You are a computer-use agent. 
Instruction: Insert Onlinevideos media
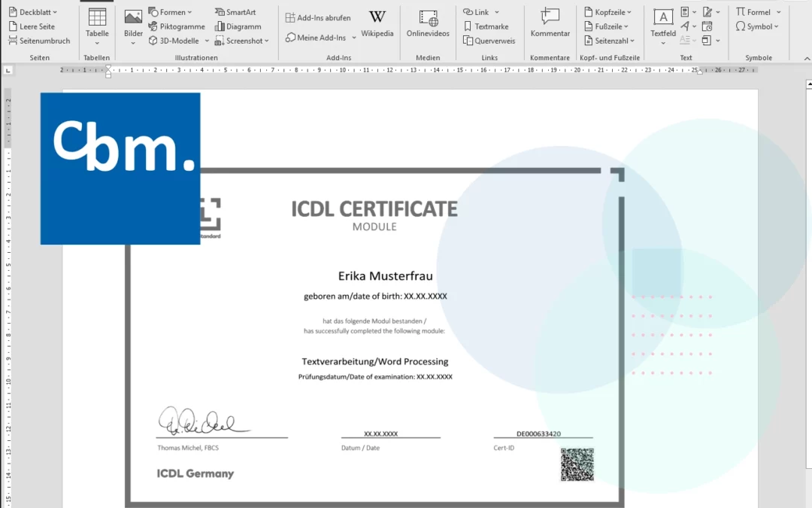pos(428,24)
